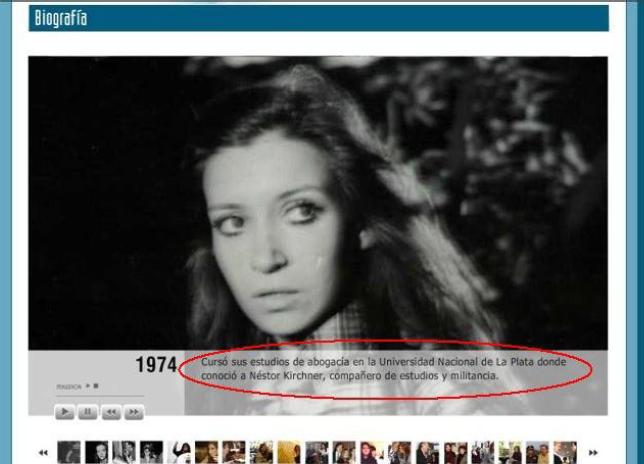
Task: Open the first thumbnail in the strip
Action: [69, 452]
